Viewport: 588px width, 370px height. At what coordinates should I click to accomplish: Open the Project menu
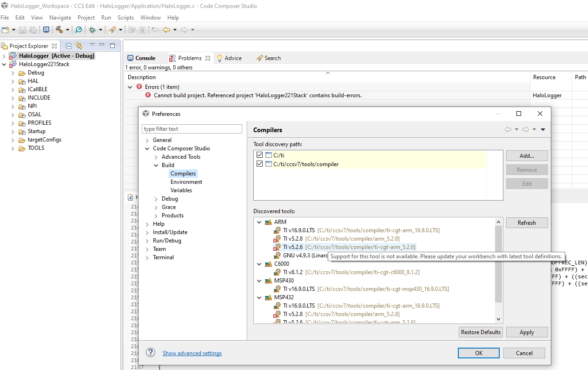pyautogui.click(x=86, y=17)
